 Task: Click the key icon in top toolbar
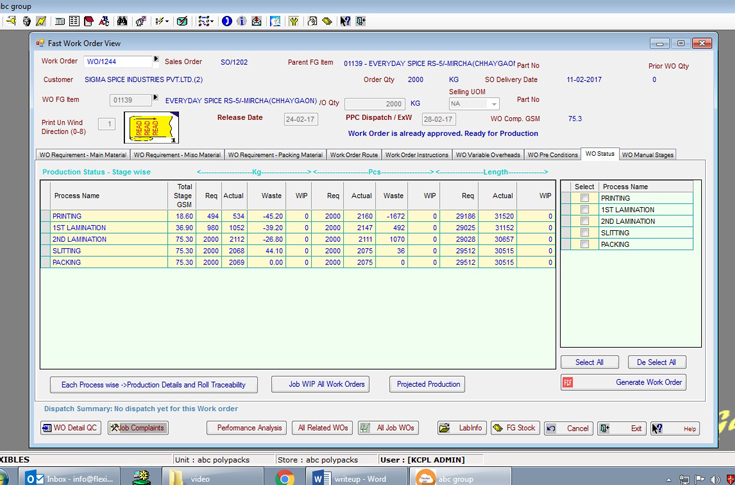(10, 21)
